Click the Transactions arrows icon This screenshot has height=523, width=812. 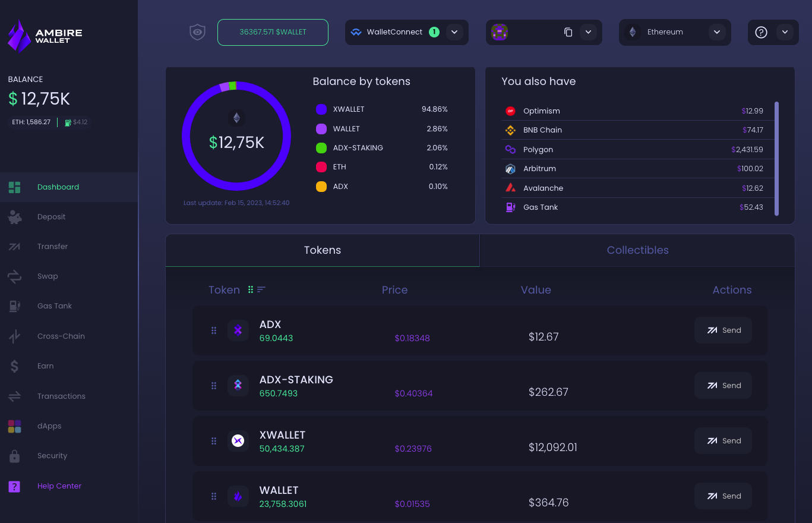(x=14, y=396)
